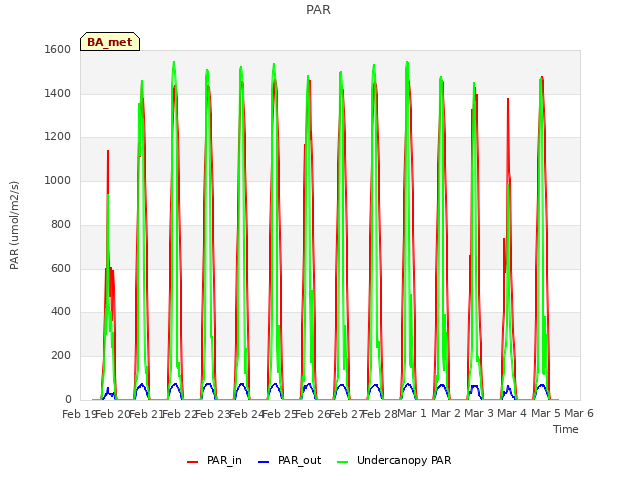
Task: Click the 600 y-axis tick label
Action: (61, 269)
